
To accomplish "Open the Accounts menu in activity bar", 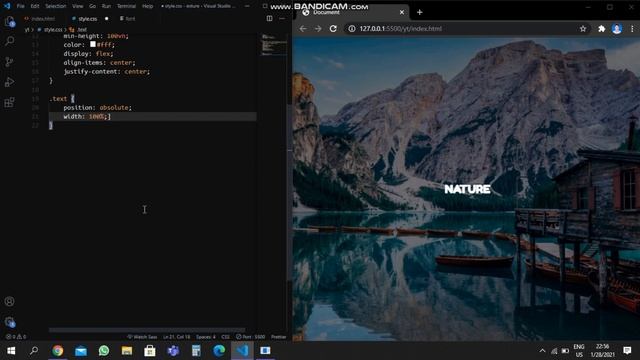I will [9, 302].
